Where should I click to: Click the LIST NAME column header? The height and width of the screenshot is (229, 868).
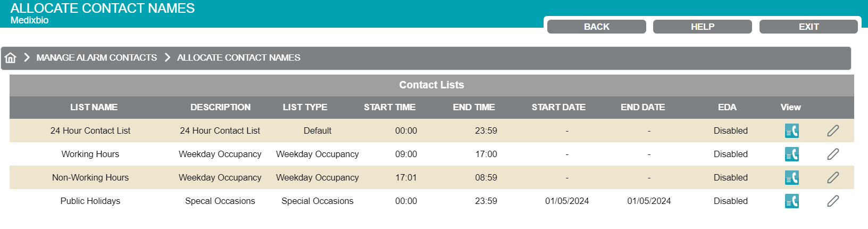[94, 107]
